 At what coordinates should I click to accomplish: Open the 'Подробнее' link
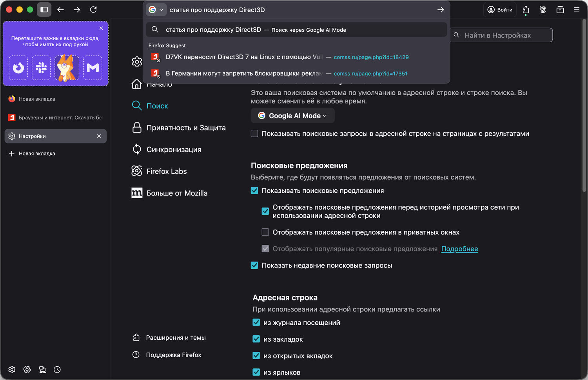tap(459, 249)
